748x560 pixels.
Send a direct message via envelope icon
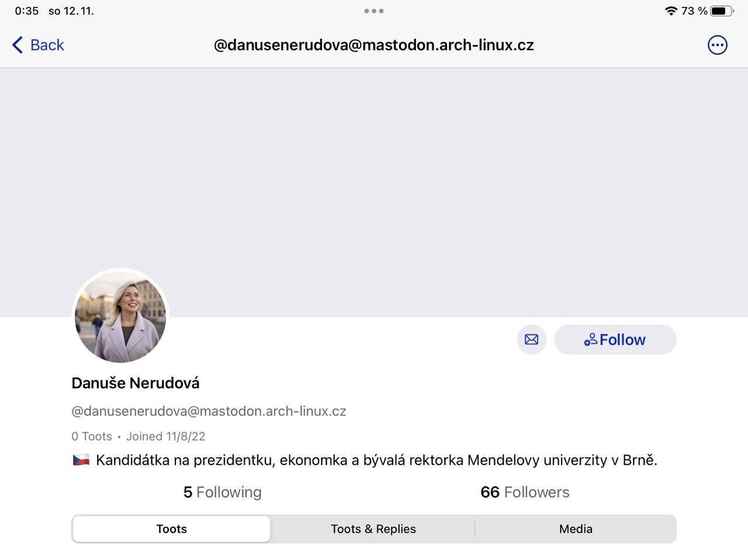coord(531,340)
